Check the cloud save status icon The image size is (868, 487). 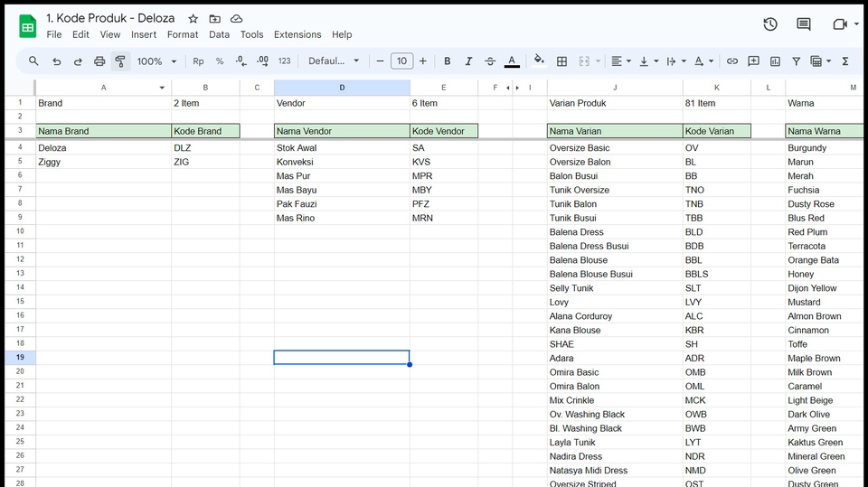tap(236, 19)
